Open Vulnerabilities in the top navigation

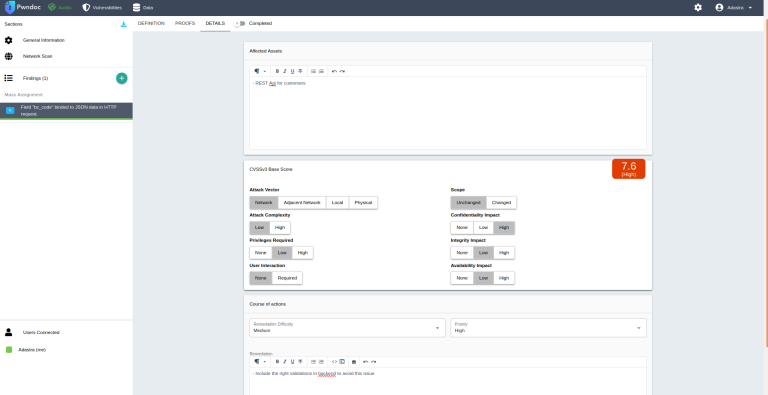(102, 8)
